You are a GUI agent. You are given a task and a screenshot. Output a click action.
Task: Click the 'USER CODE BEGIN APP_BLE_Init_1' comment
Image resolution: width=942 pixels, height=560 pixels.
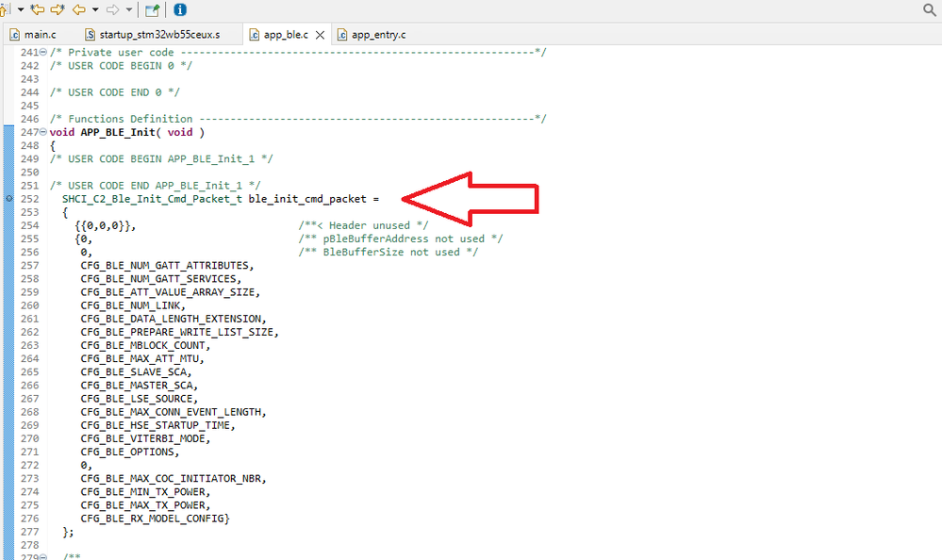click(x=161, y=158)
